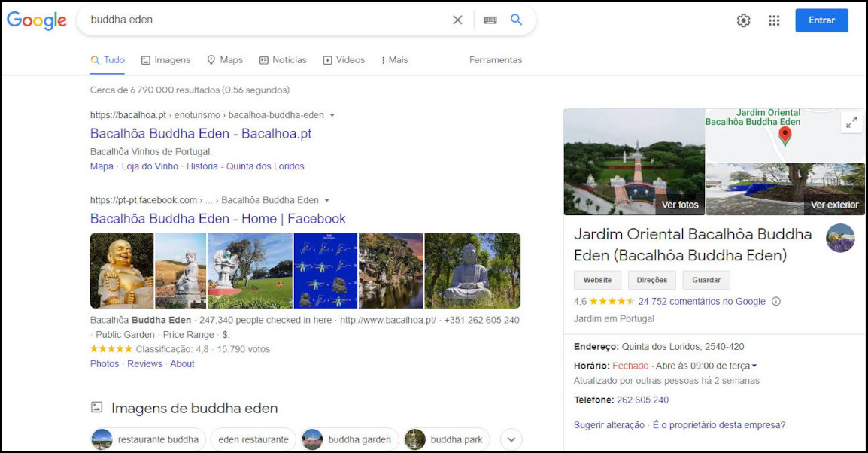Open Ver exterior street view photo

[785, 190]
